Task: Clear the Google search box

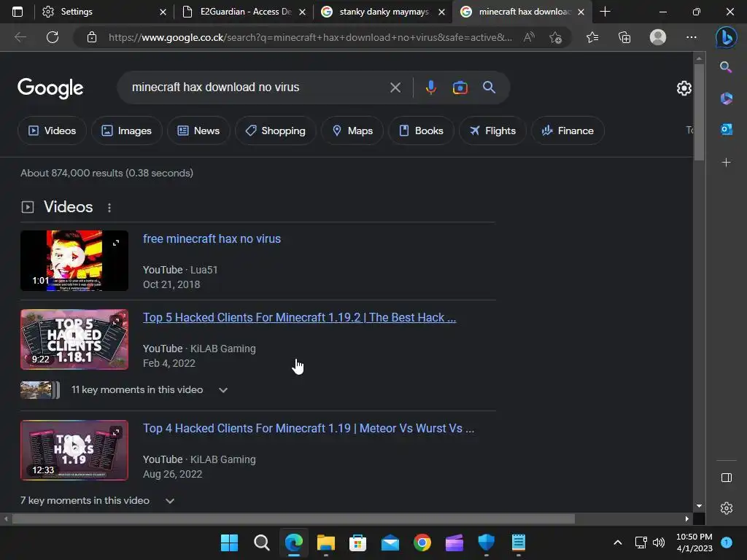Action: click(x=395, y=87)
